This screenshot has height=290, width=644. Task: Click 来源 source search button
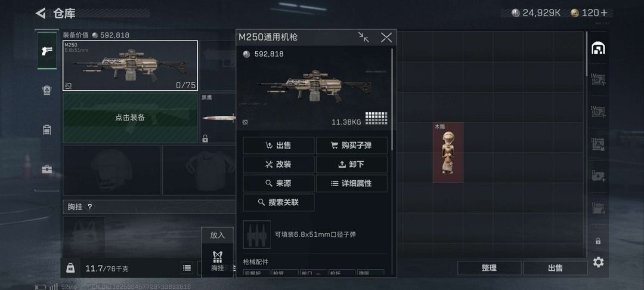click(278, 184)
